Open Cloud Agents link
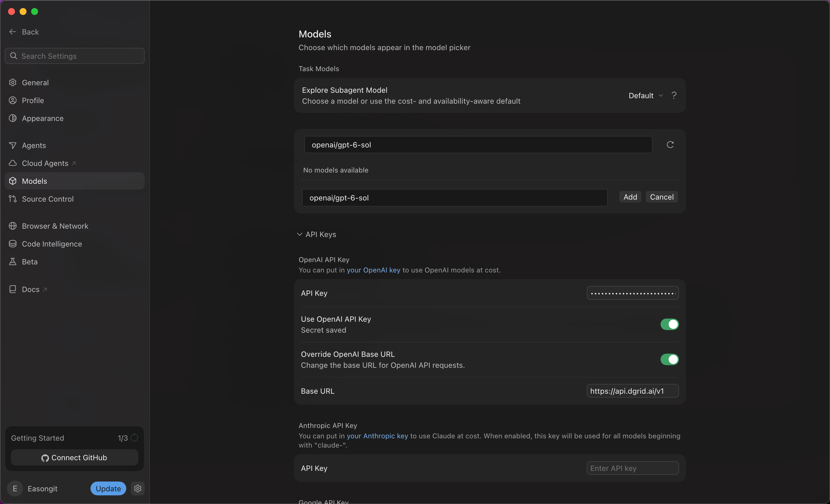Viewport: 830px width, 504px height. pyautogui.click(x=74, y=163)
